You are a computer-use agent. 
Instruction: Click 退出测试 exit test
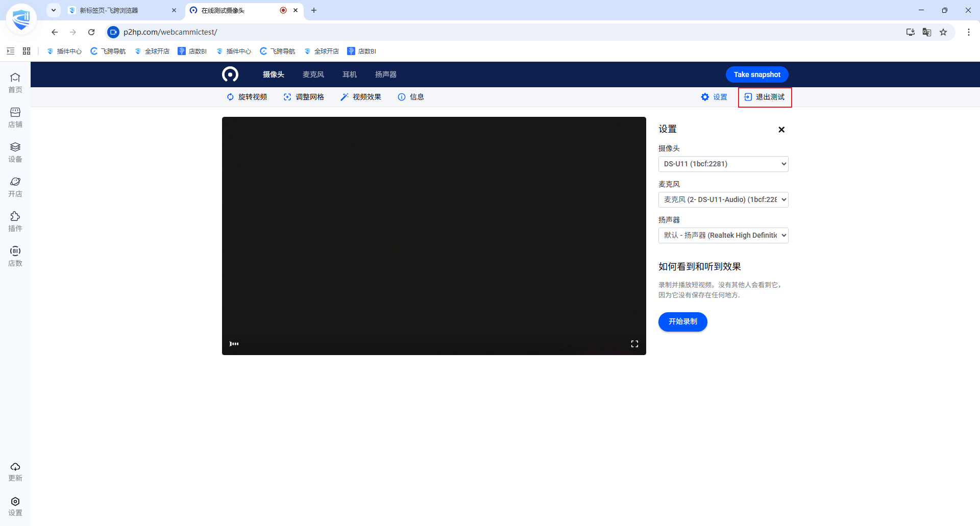765,97
